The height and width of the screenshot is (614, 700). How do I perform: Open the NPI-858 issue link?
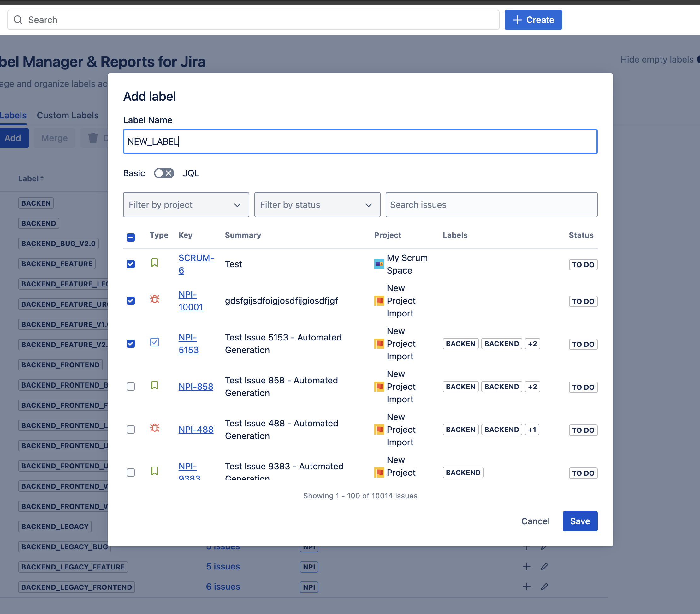[196, 387]
